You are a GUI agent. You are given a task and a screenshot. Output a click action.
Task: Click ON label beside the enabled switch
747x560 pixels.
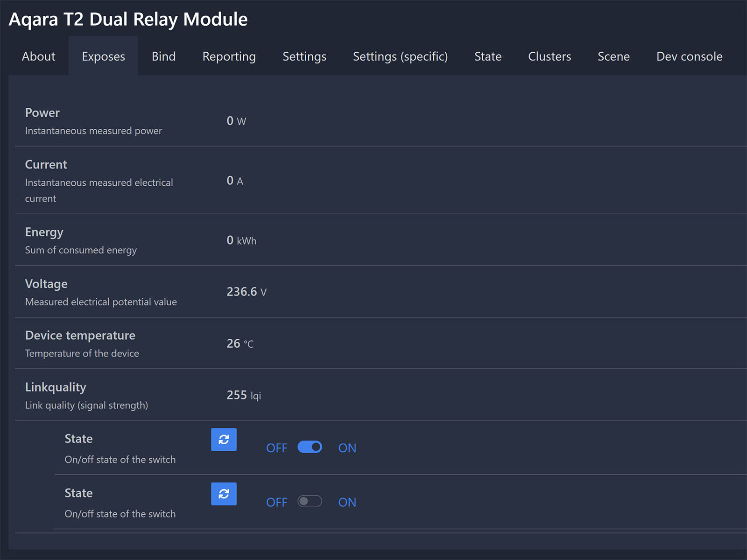pyautogui.click(x=347, y=448)
